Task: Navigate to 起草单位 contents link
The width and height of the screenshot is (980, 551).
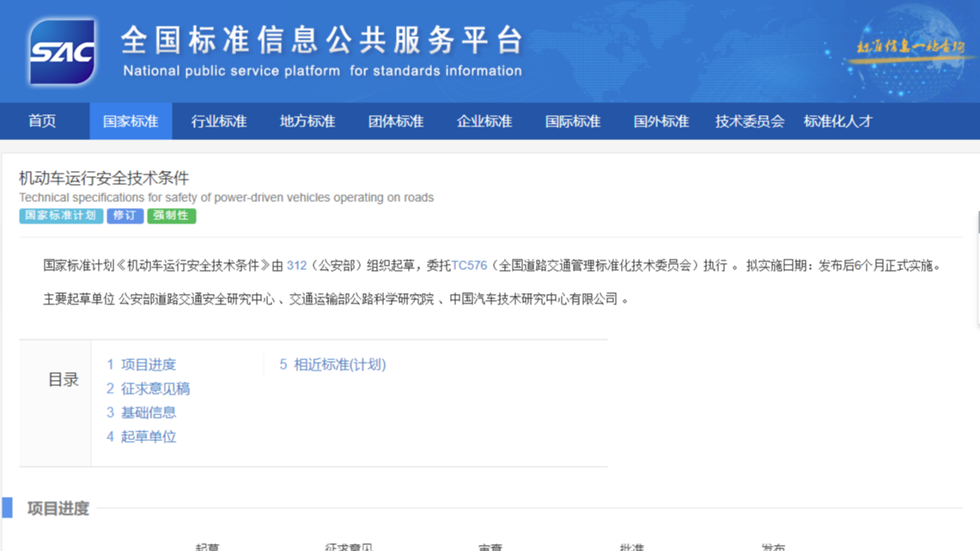Action: (x=148, y=437)
